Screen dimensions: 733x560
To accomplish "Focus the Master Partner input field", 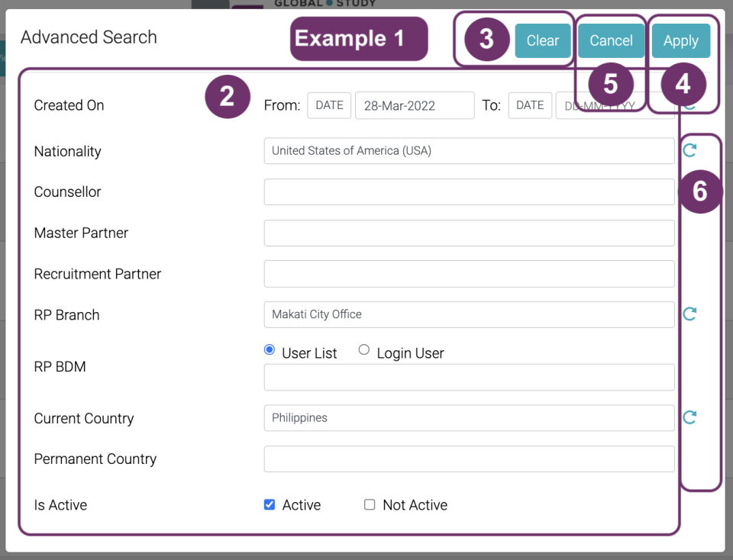I will point(469,233).
